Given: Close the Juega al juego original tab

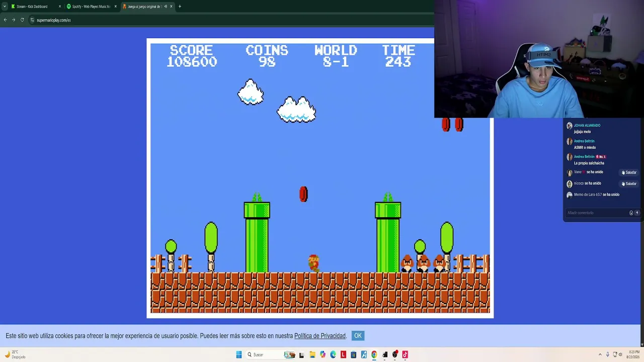Looking at the screenshot, I should [x=171, y=7].
